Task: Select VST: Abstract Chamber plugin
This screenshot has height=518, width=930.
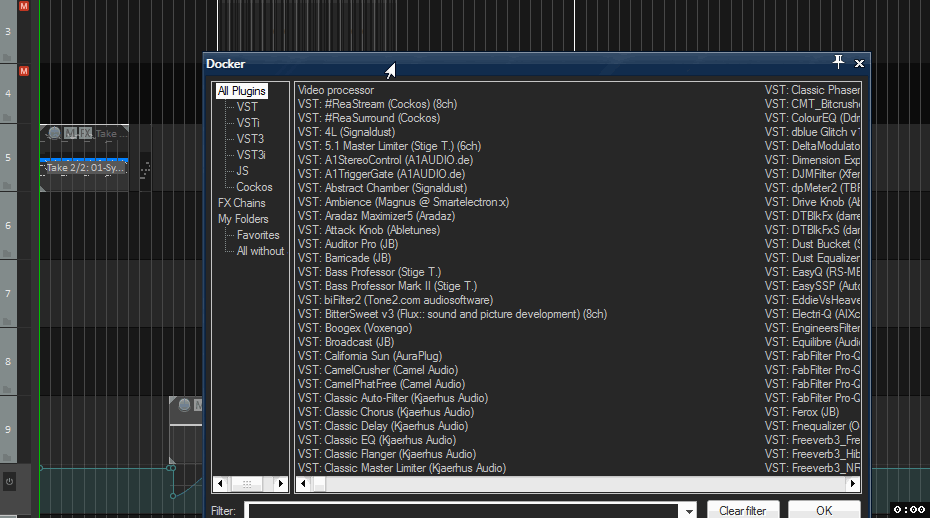Action: [382, 188]
